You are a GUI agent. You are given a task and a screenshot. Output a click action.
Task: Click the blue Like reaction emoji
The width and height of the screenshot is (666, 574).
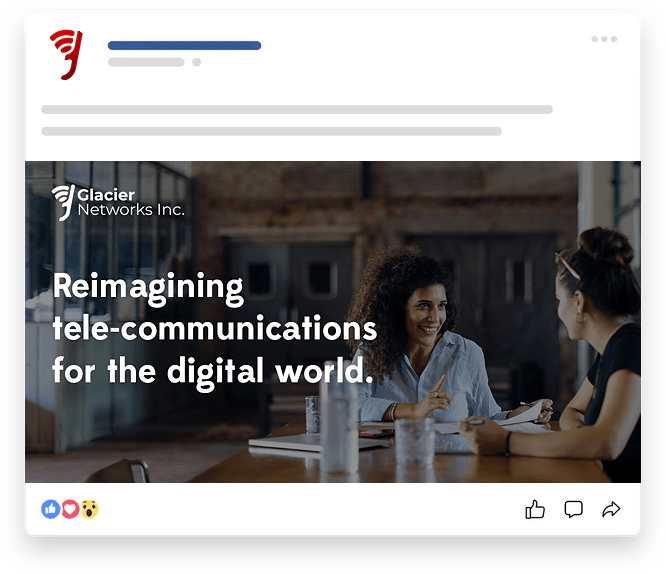51,509
